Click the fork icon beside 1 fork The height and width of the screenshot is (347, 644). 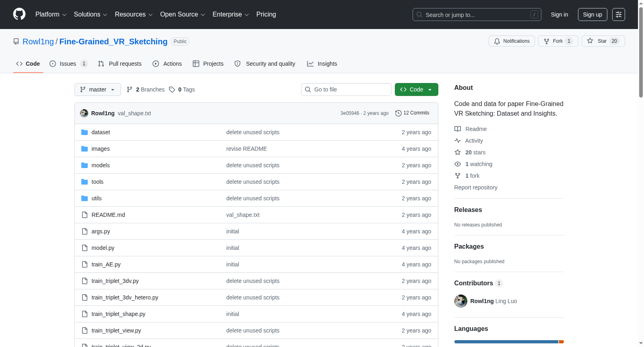click(458, 176)
